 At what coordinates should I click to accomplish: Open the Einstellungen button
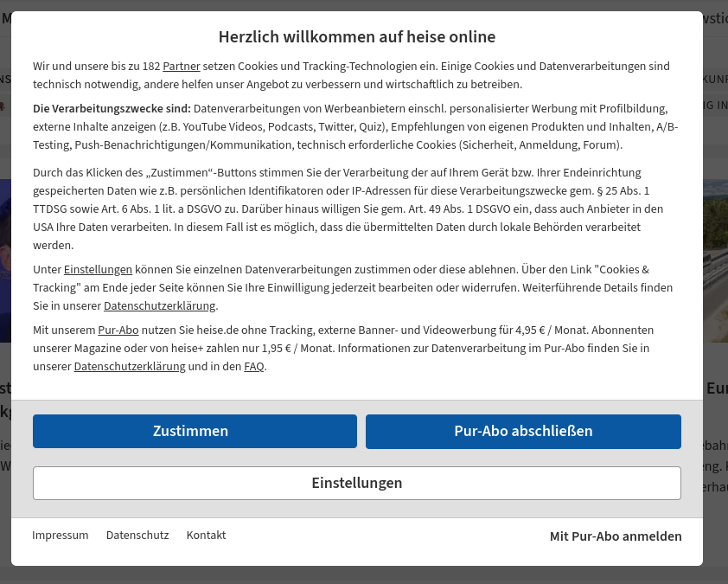tap(357, 483)
